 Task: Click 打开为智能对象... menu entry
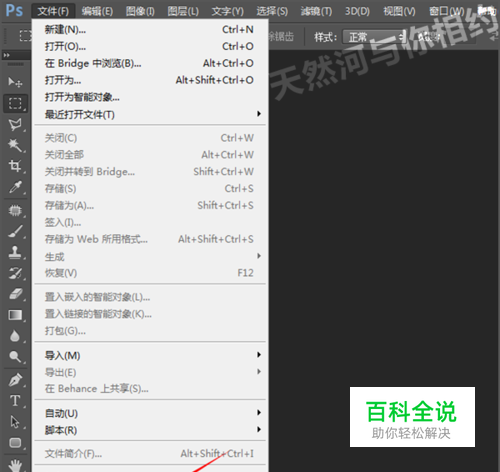(150, 97)
